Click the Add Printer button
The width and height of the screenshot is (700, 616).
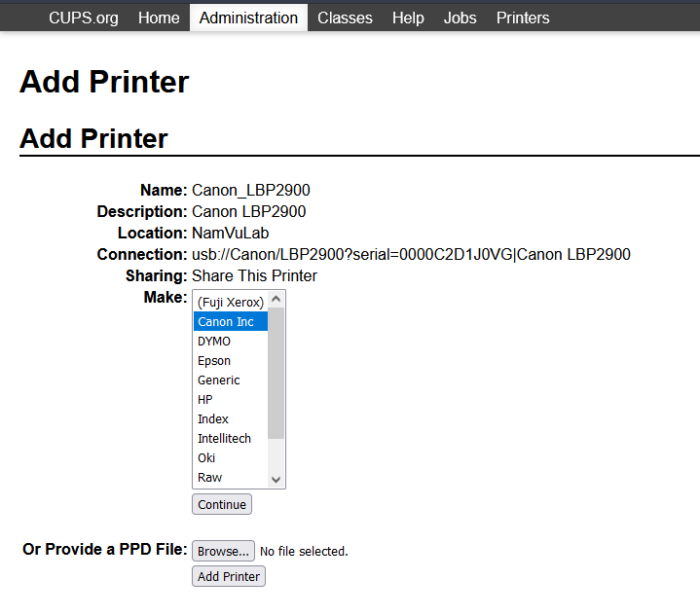click(229, 576)
